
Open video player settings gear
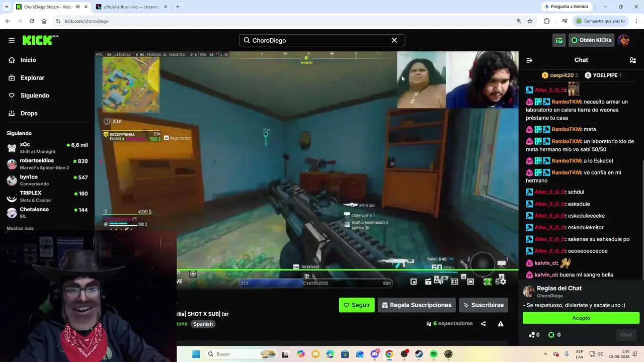point(503,282)
